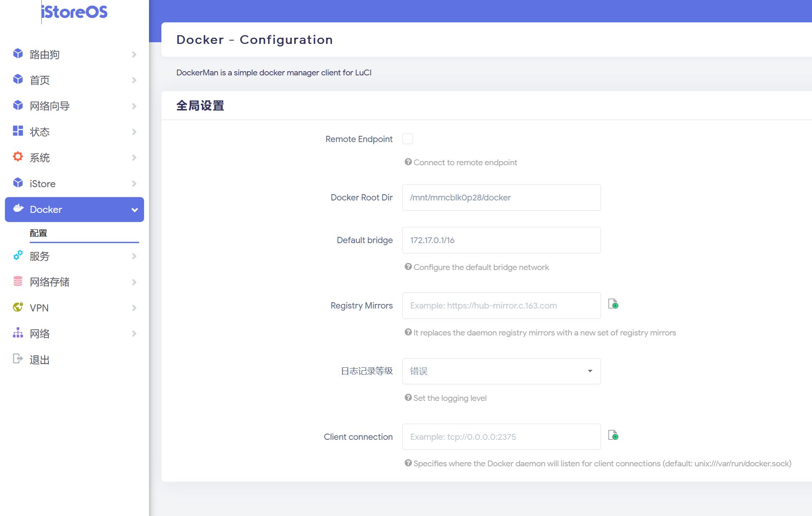The width and height of the screenshot is (812, 516).
Task: Open the 网络存储 menu item
Action: 74,282
